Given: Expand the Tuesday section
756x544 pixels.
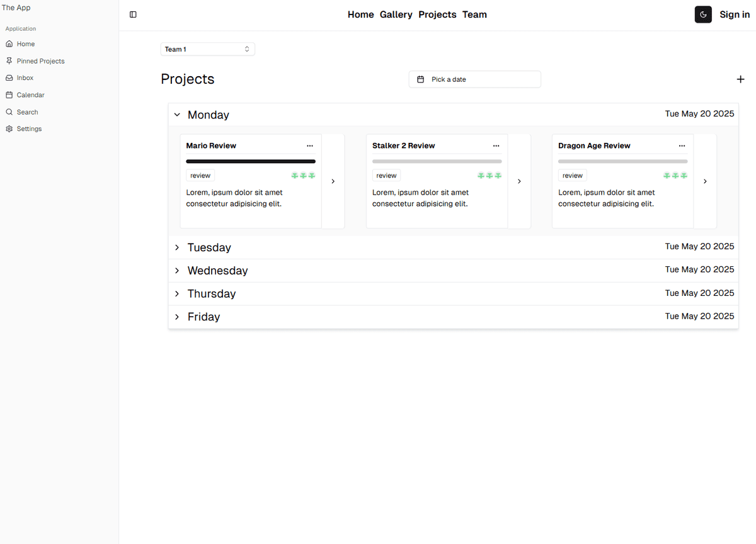Looking at the screenshot, I should pyautogui.click(x=177, y=247).
